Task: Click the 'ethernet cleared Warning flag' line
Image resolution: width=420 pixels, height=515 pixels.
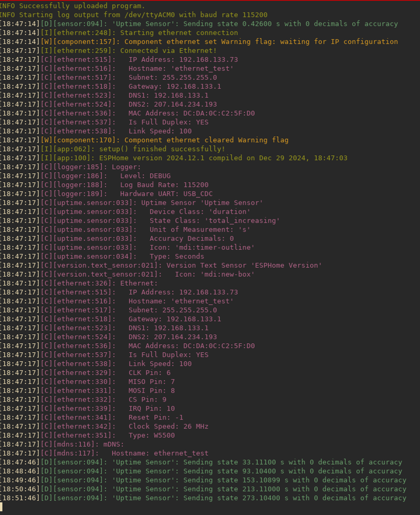Action: click(144, 140)
